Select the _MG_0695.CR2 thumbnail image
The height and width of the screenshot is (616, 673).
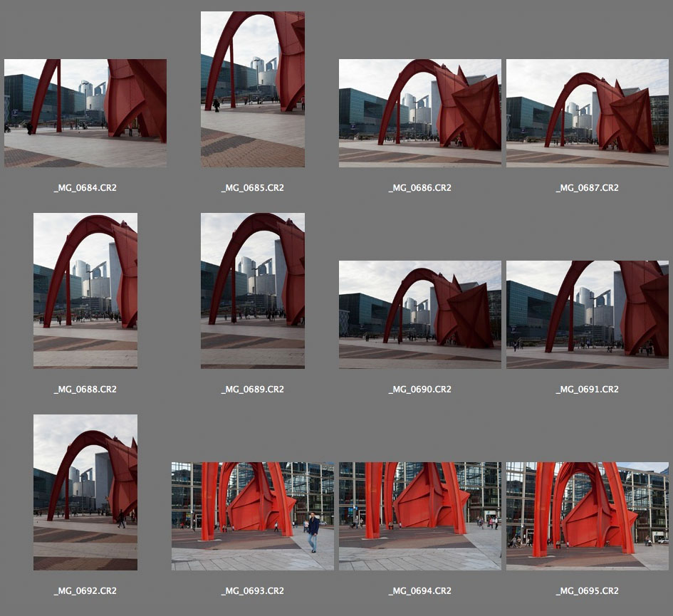(x=587, y=516)
